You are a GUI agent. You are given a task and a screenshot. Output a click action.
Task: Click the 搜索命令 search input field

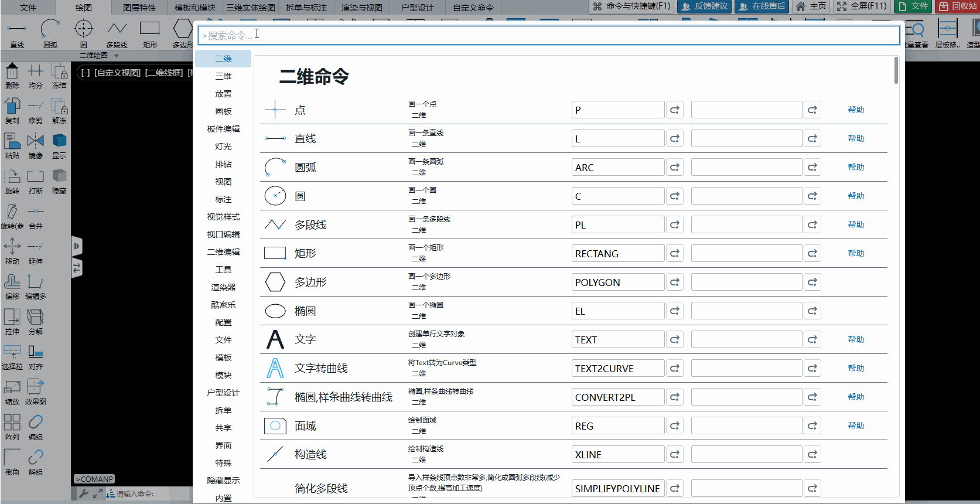(548, 35)
